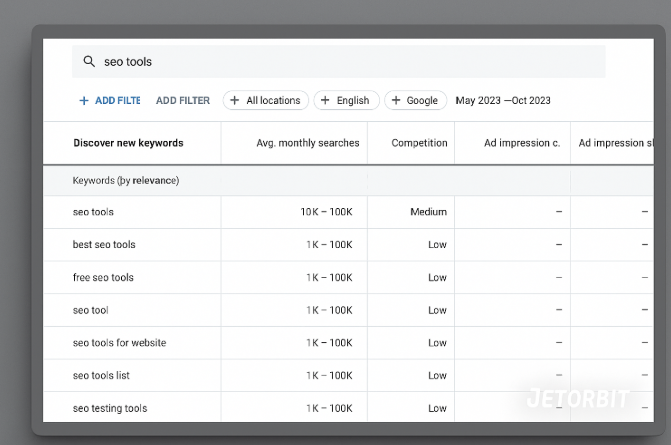Image resolution: width=671 pixels, height=445 pixels.
Task: Open the May 2023 – Oct 2023 date range
Action: click(503, 101)
